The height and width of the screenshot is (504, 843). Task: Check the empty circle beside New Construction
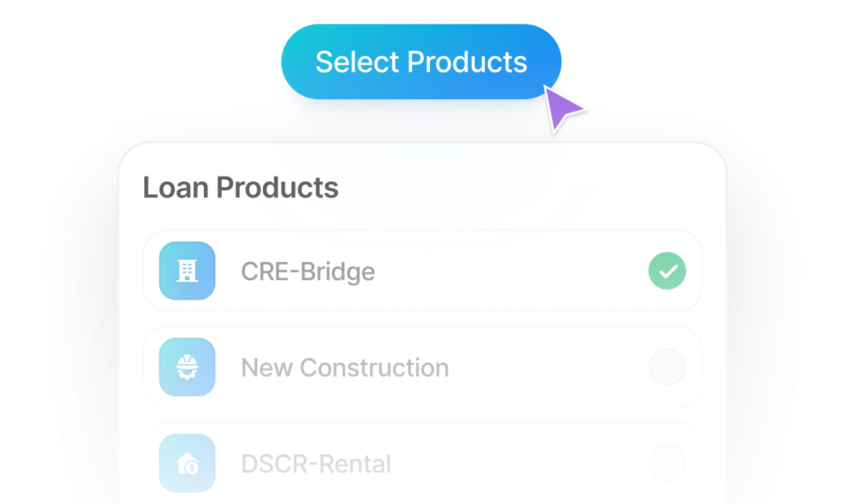point(666,367)
